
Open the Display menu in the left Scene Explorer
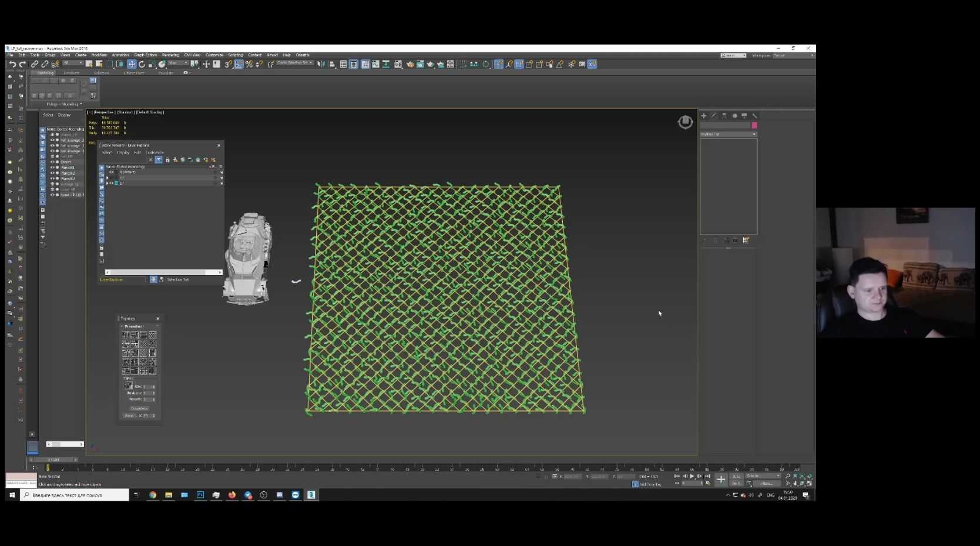tap(65, 115)
